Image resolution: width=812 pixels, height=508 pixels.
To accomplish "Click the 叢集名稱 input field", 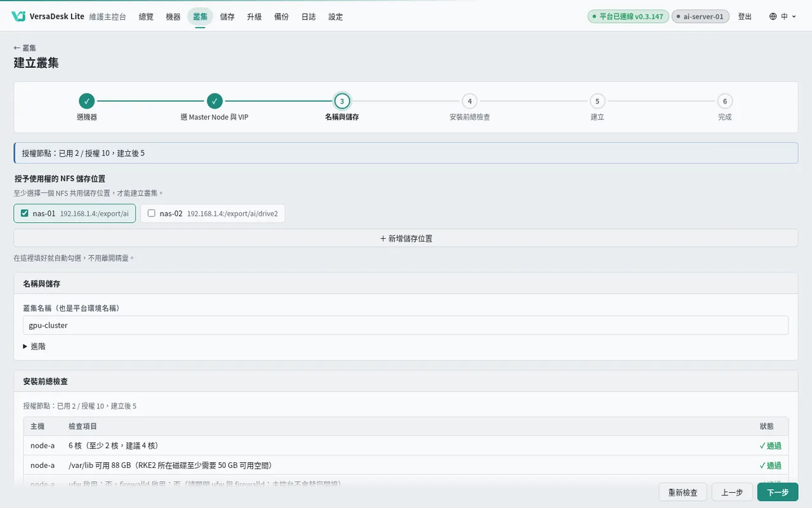I will (x=406, y=325).
